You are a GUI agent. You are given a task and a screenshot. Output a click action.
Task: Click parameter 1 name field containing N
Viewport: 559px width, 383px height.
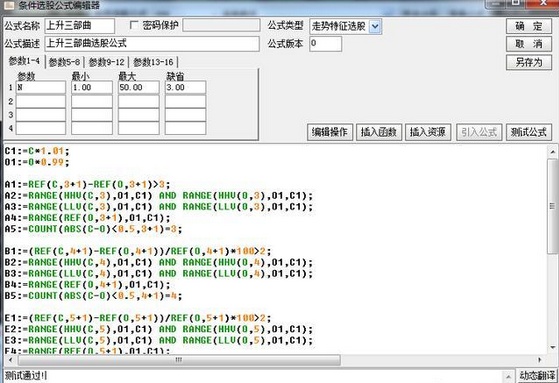coord(41,87)
